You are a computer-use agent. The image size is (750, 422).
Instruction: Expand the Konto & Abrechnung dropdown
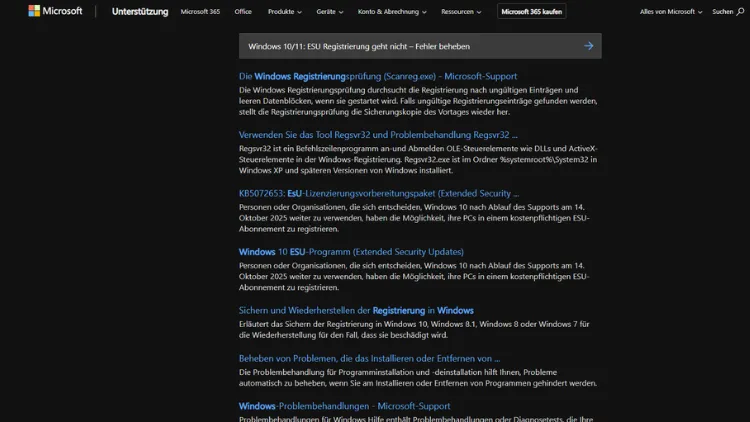(x=392, y=11)
